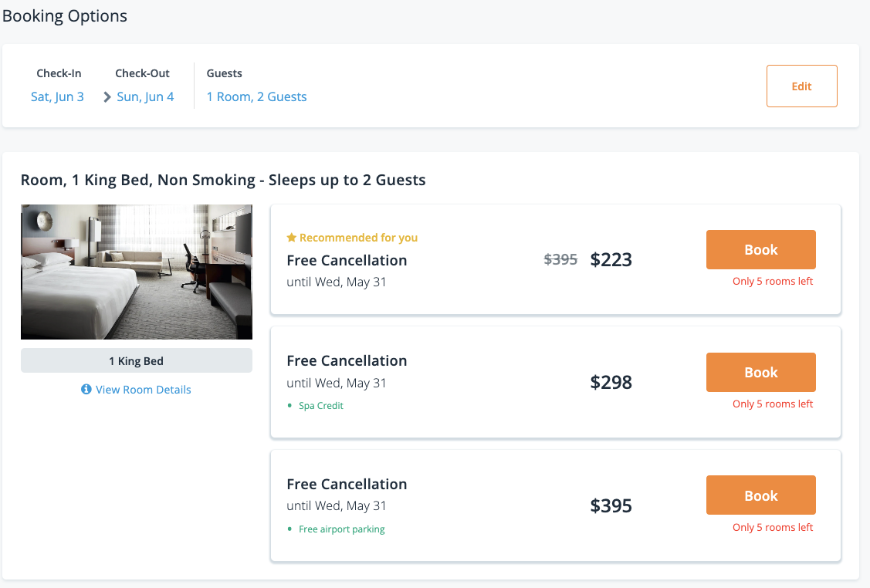The width and height of the screenshot is (870, 588).
Task: Click the star icon next to Recommended
Action: 291,238
